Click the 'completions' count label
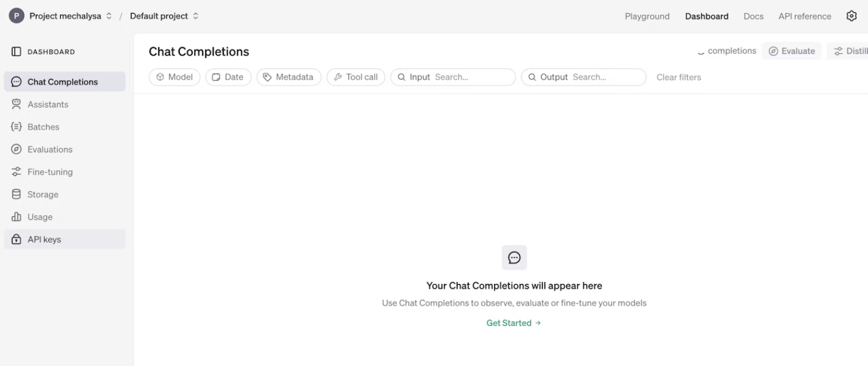Screen dimensions: 868x366 pyautogui.click(x=732, y=51)
